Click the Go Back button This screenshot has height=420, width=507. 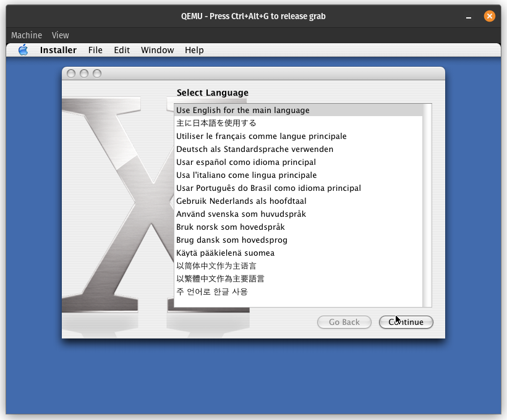[344, 322]
